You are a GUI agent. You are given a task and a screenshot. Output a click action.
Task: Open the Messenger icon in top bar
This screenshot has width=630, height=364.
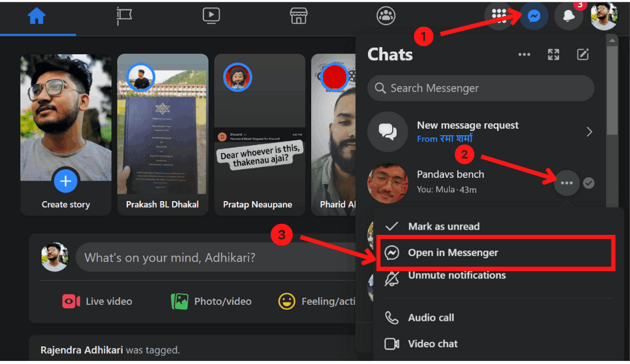[534, 16]
